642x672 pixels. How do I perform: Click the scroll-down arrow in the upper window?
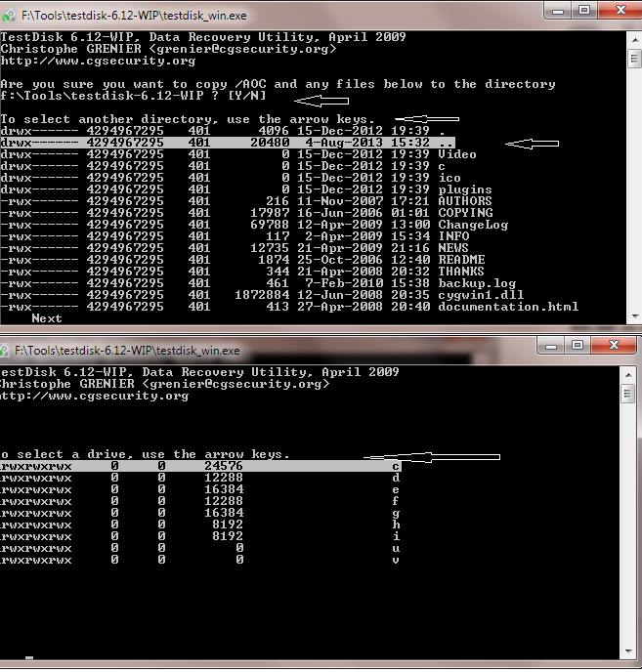635,316
